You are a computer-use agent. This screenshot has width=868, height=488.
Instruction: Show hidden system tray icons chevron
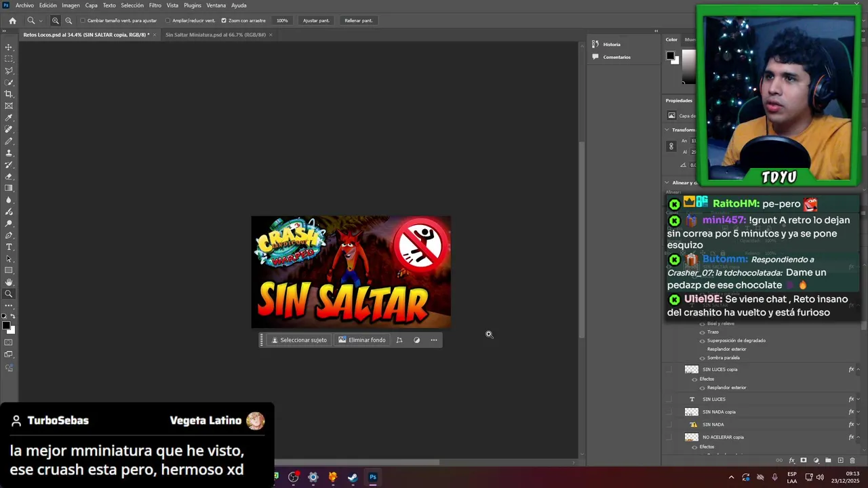pos(731,477)
